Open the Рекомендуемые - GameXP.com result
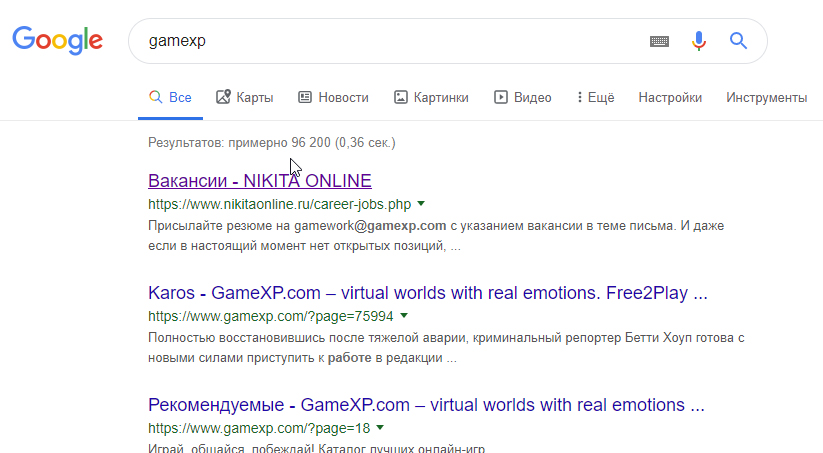 click(426, 405)
